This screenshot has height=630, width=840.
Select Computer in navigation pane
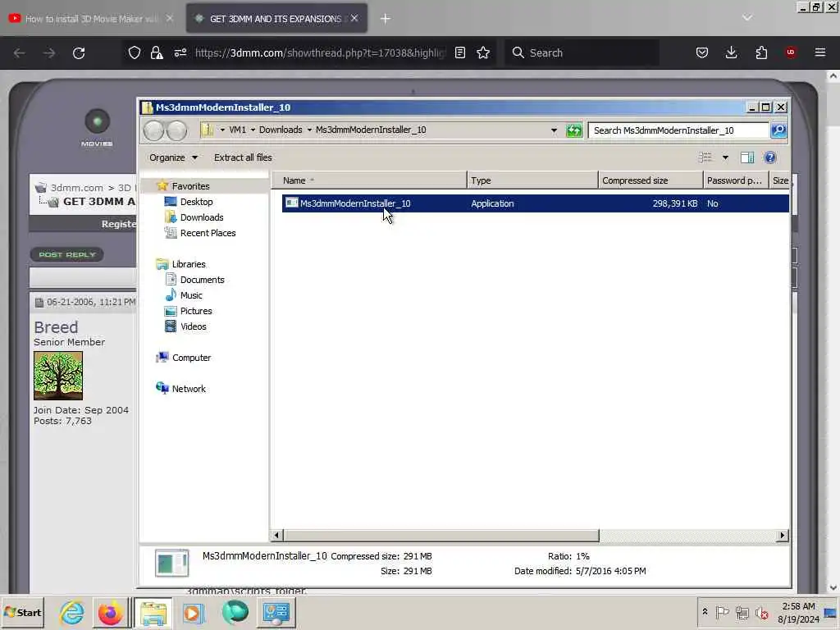(x=191, y=358)
